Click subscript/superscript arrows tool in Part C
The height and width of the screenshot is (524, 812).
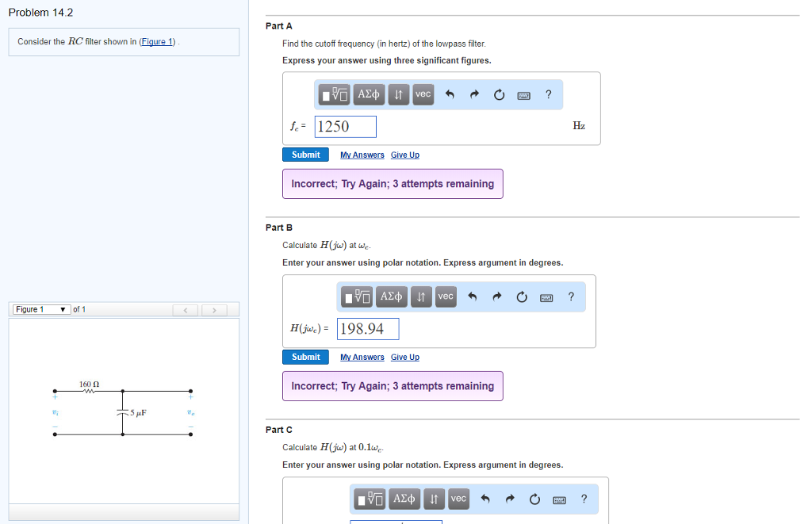[434, 499]
